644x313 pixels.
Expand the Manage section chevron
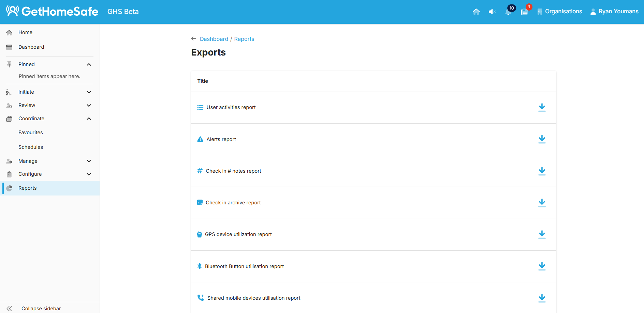point(89,161)
